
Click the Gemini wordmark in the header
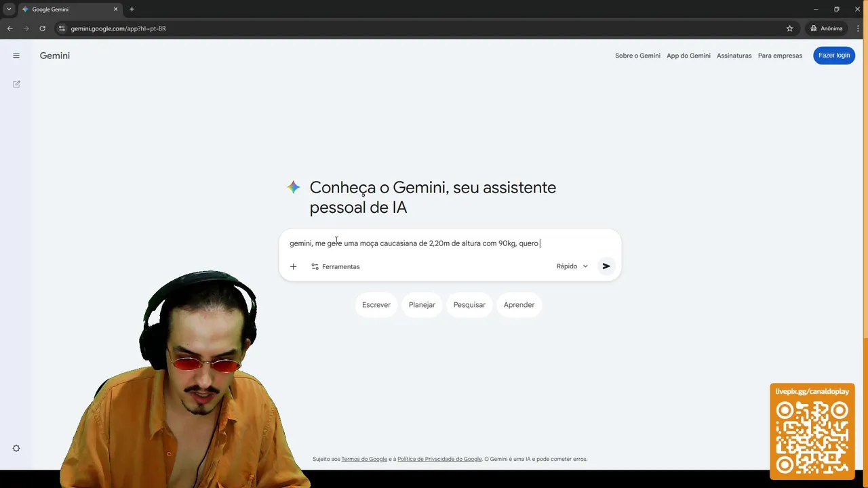point(55,56)
